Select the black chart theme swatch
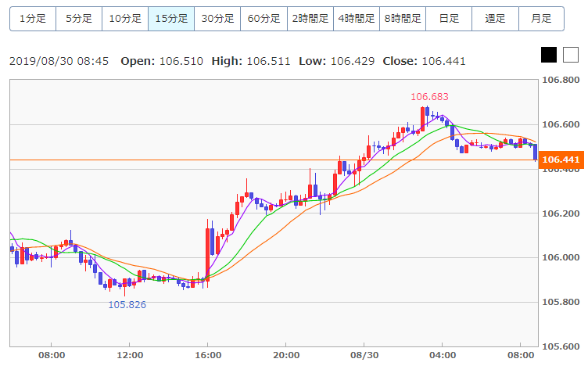This screenshot has width=588, height=366. 549,55
